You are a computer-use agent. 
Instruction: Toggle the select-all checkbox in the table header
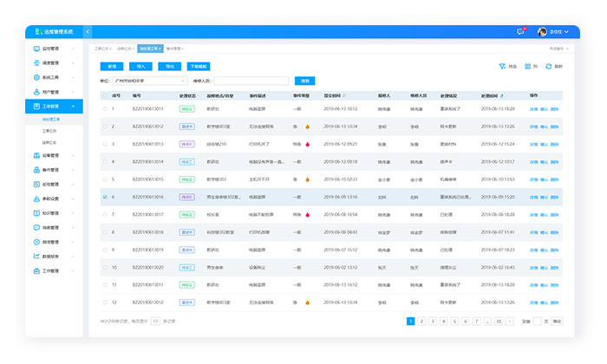point(105,95)
